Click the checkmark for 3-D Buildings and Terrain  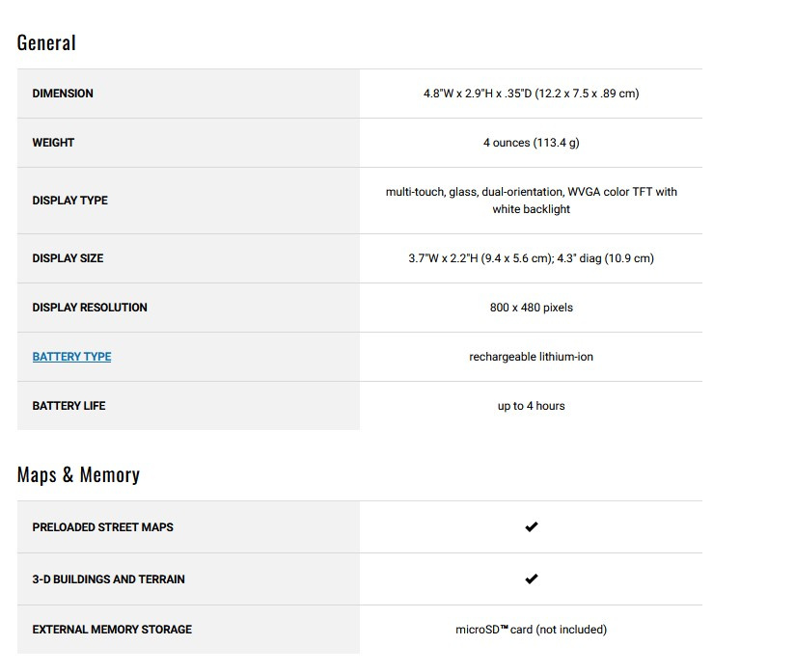pos(531,579)
